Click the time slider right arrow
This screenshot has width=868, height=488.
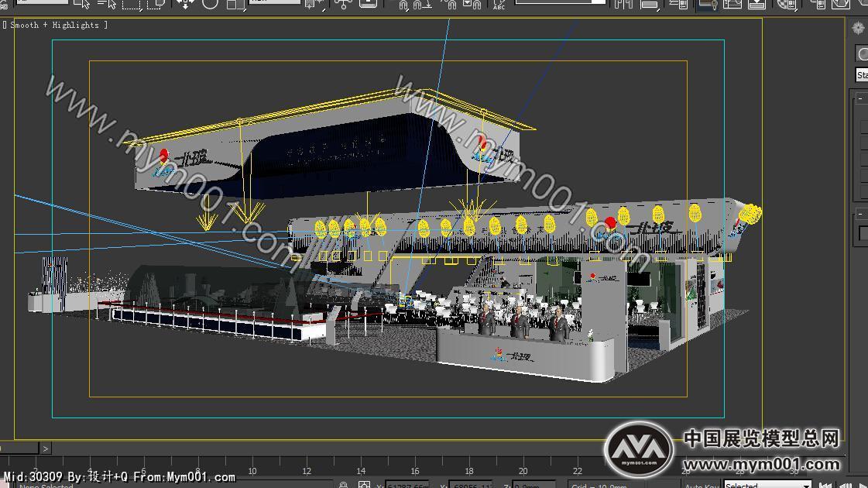coord(46,448)
